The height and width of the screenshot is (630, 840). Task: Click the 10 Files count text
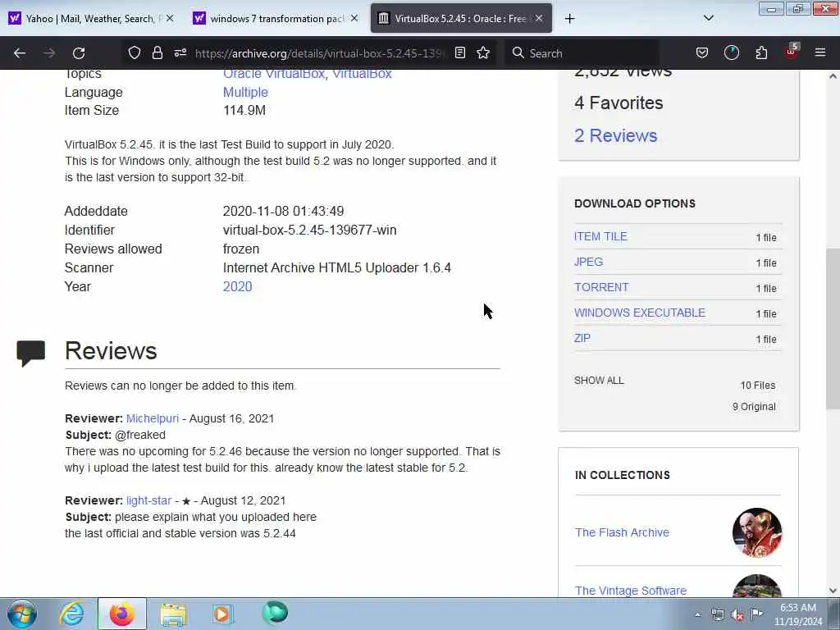pyautogui.click(x=757, y=386)
